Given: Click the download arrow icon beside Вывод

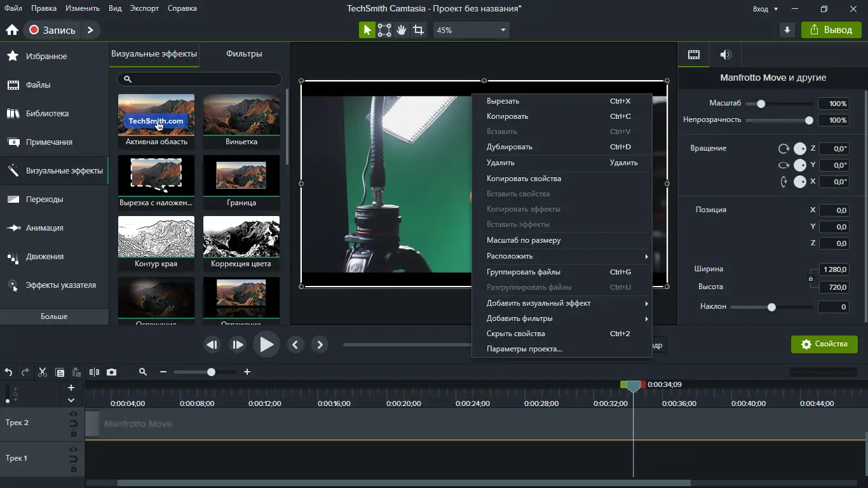Looking at the screenshot, I should pyautogui.click(x=787, y=30).
